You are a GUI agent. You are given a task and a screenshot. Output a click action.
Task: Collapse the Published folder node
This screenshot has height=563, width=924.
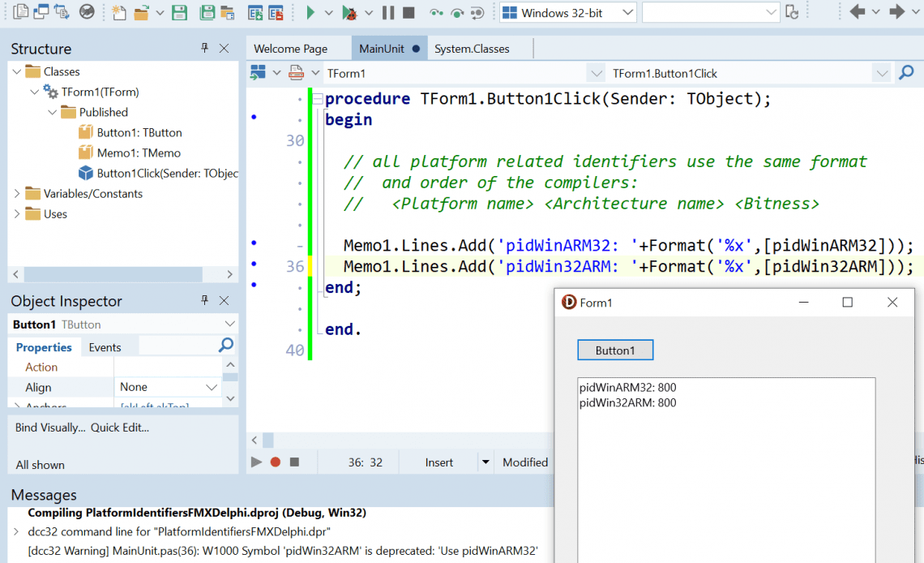tap(53, 112)
